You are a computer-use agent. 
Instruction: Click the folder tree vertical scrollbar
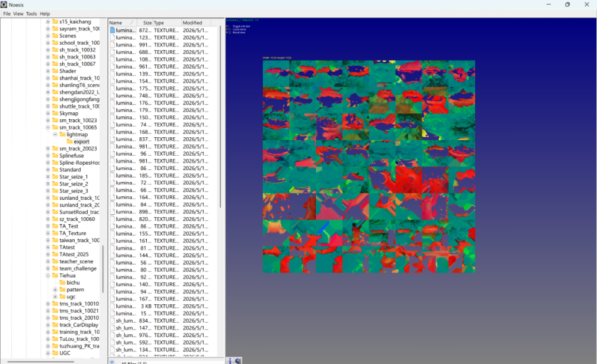[103, 269]
